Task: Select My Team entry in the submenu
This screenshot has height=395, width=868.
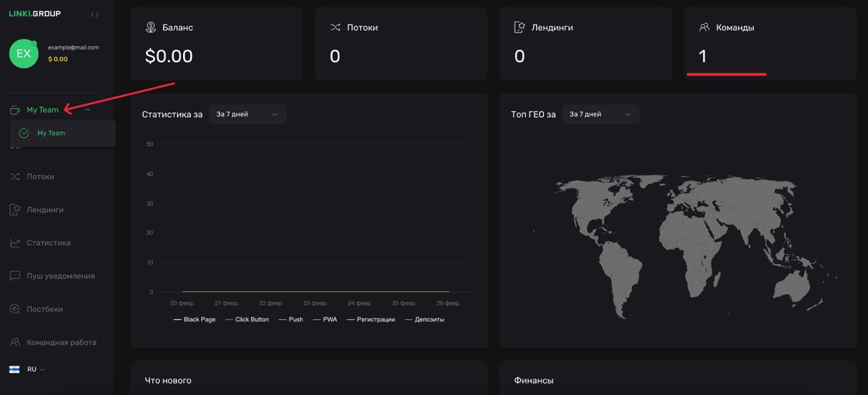Action: [52, 133]
